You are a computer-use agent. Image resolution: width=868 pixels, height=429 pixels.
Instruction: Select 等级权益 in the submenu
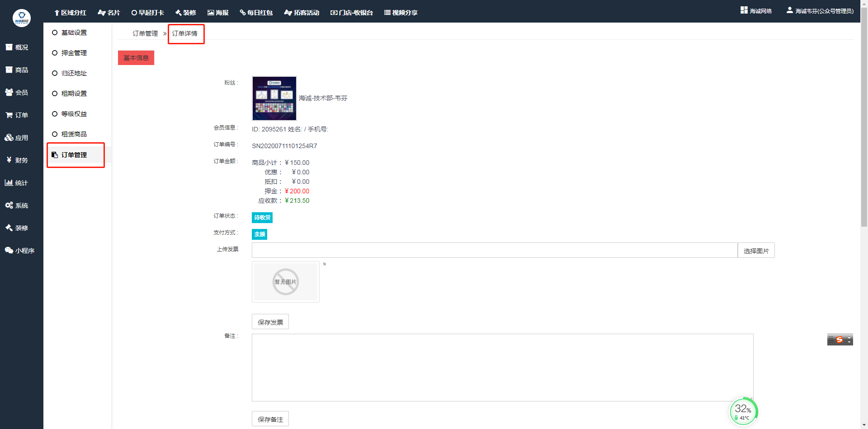tap(74, 114)
